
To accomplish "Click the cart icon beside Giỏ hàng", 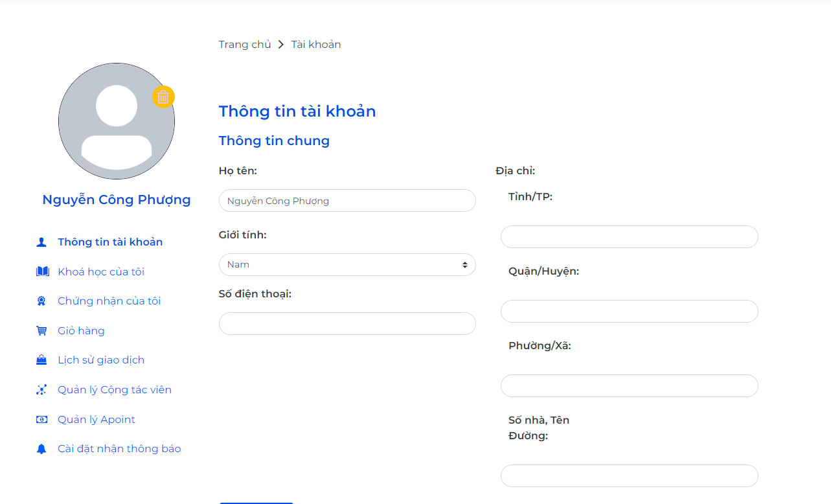I will click(x=41, y=331).
